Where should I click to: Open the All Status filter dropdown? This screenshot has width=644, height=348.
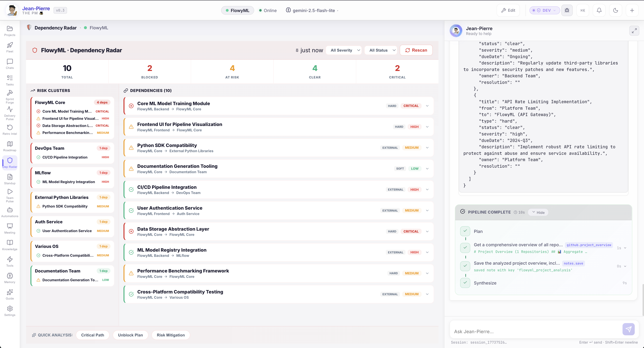coord(381,50)
